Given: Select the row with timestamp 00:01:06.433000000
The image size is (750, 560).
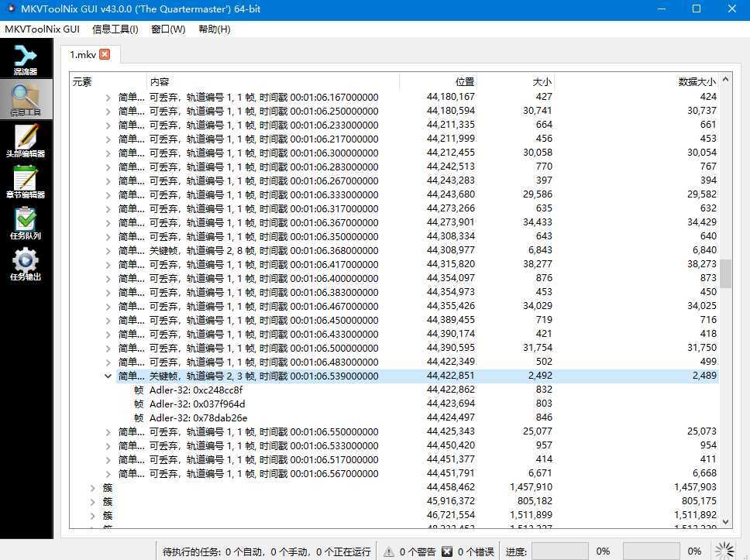Looking at the screenshot, I should (x=417, y=334).
